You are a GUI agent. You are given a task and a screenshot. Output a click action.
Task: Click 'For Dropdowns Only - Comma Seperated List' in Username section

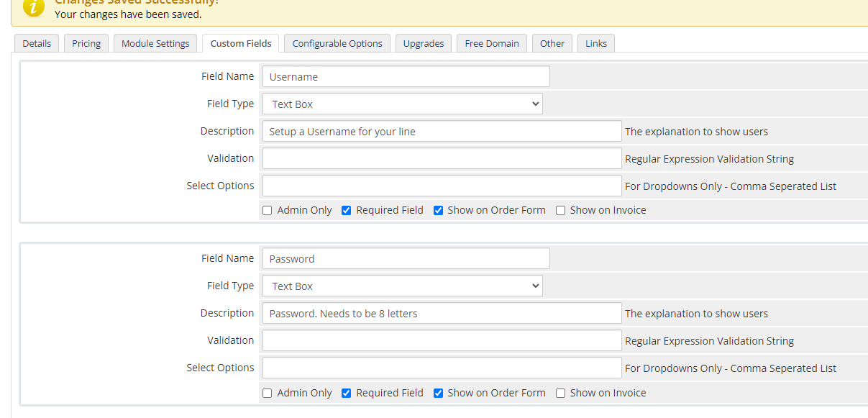pyautogui.click(x=731, y=186)
